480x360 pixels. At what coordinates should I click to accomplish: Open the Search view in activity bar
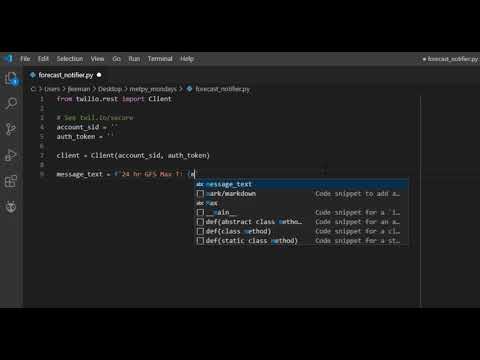pos(11,104)
